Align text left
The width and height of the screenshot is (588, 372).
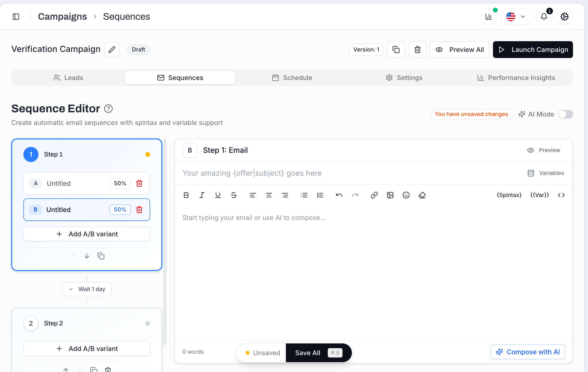pyautogui.click(x=253, y=195)
